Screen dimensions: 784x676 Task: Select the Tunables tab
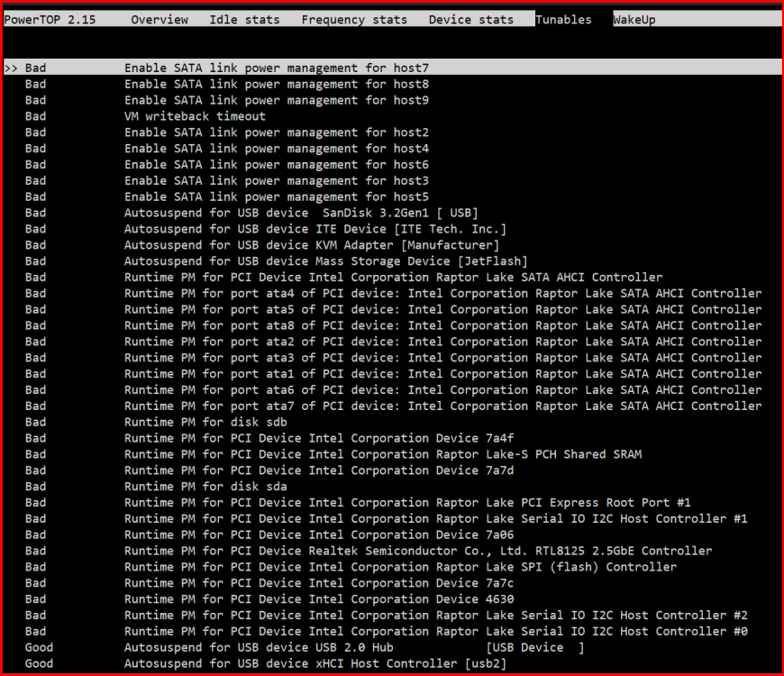[563, 20]
